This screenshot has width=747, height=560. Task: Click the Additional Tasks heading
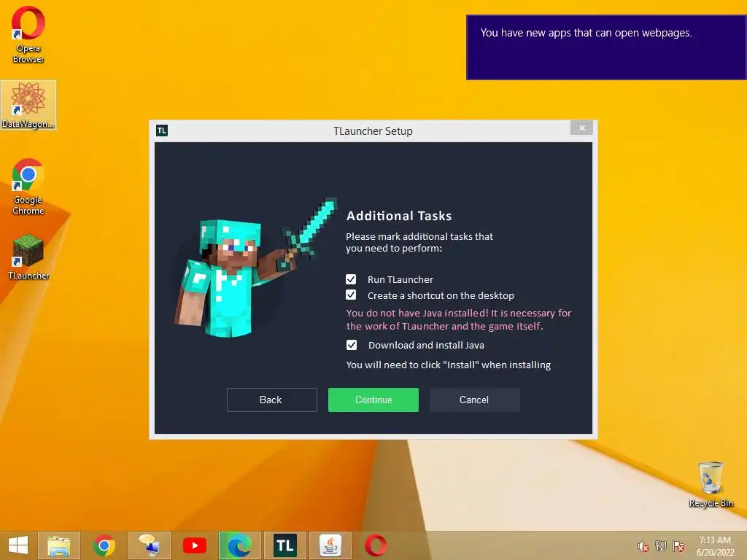(399, 216)
